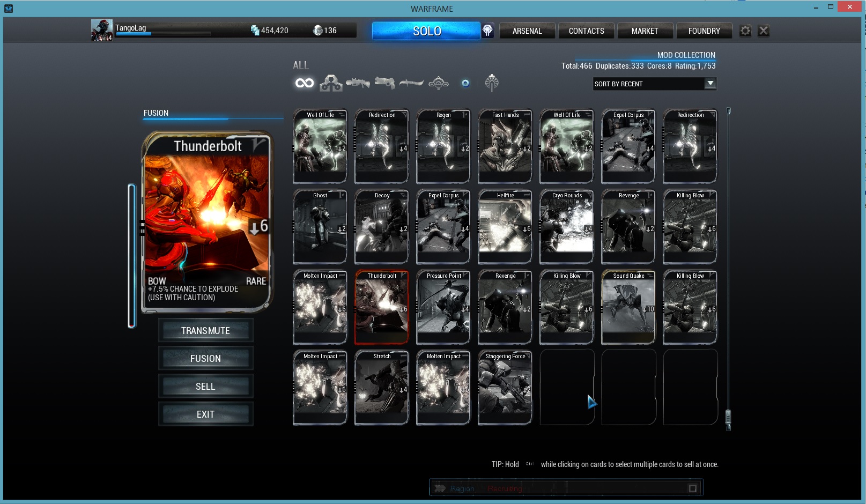866x504 pixels.
Task: Click the Total:466 counter
Action: click(x=577, y=66)
